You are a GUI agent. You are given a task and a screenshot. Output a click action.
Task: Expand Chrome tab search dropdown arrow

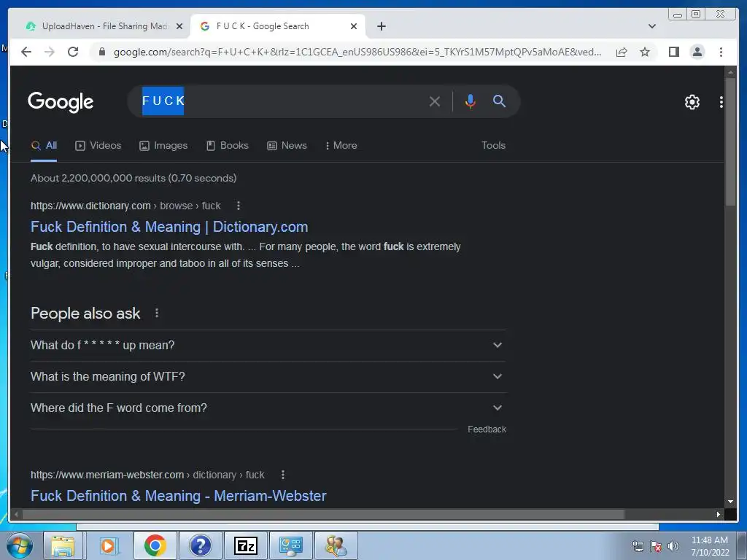pyautogui.click(x=651, y=26)
